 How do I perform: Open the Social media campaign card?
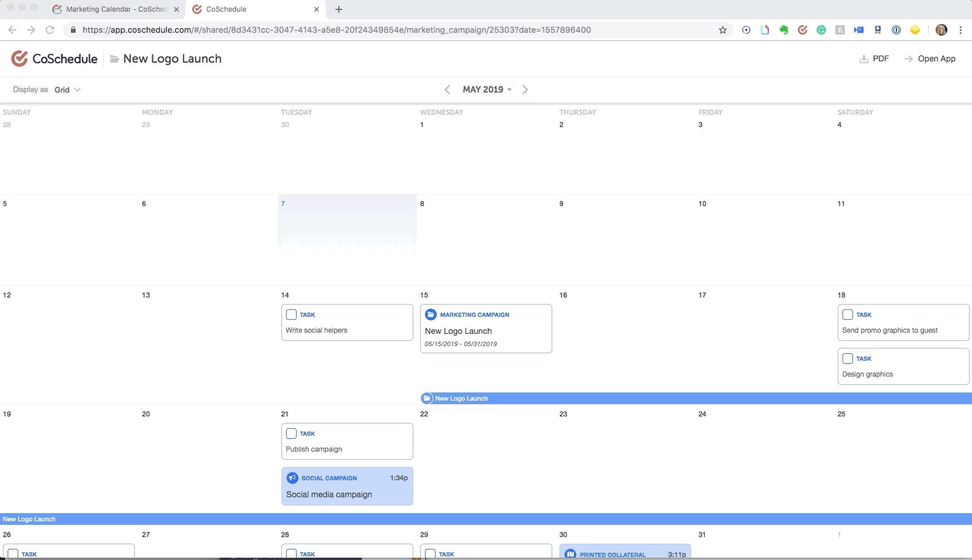[x=347, y=486]
